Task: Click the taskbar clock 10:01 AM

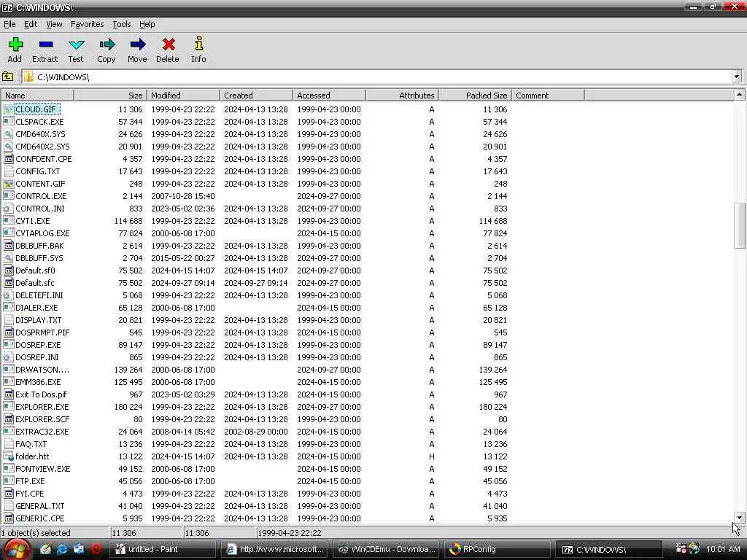Action: point(723,550)
